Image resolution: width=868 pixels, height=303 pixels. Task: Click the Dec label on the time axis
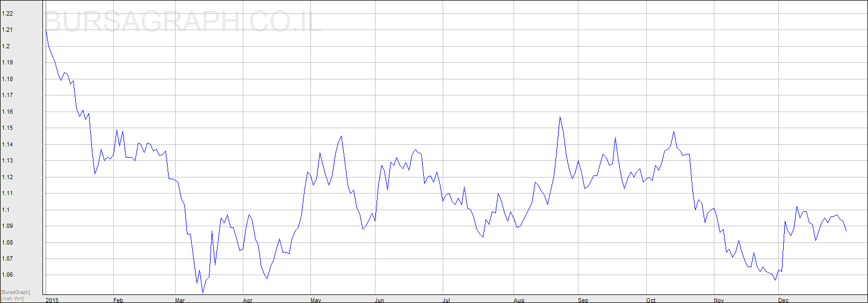[x=784, y=300]
